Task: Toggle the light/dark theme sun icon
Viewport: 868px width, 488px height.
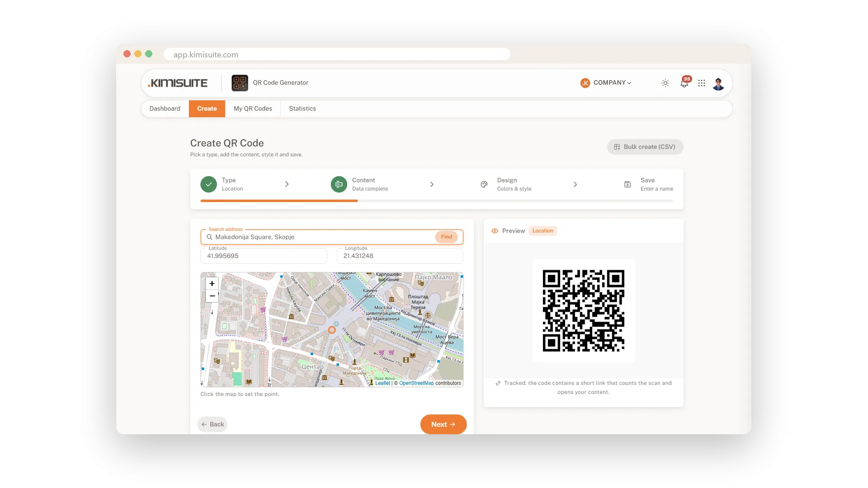Action: click(x=665, y=83)
